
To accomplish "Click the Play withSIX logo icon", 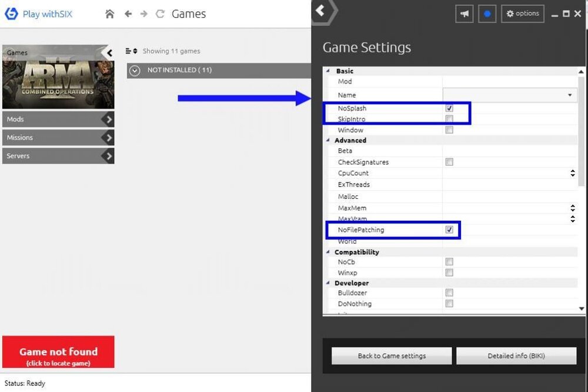I will point(11,14).
